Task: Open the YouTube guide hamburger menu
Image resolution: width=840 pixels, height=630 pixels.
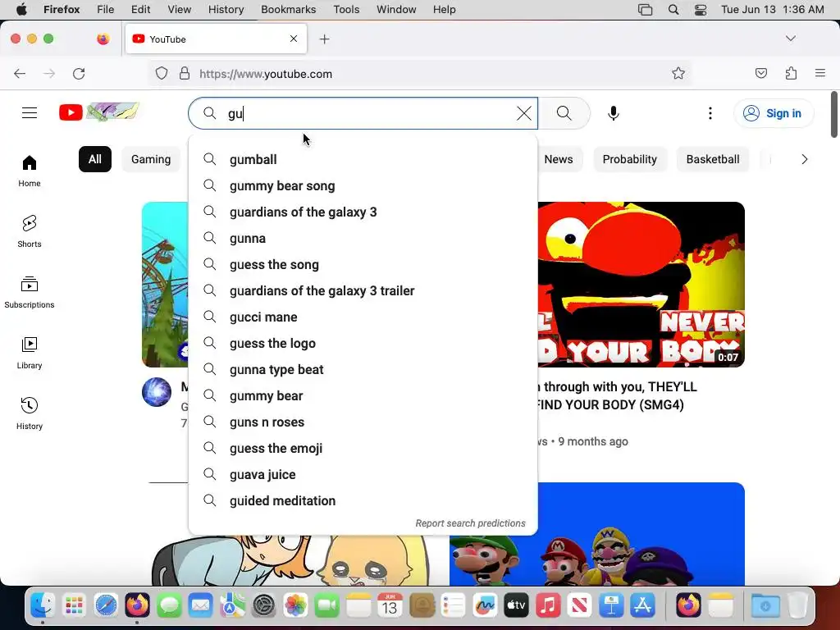Action: point(30,113)
